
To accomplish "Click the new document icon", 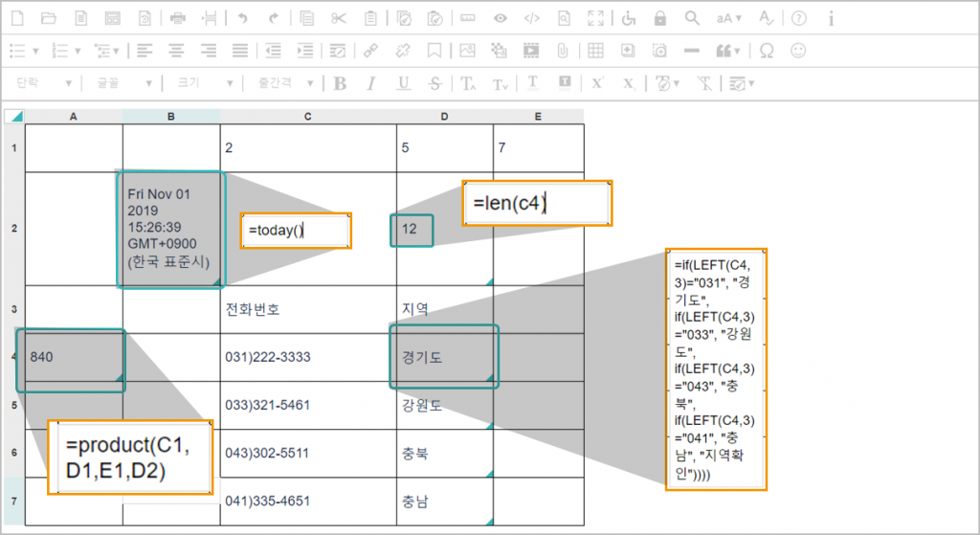I will pos(17,18).
